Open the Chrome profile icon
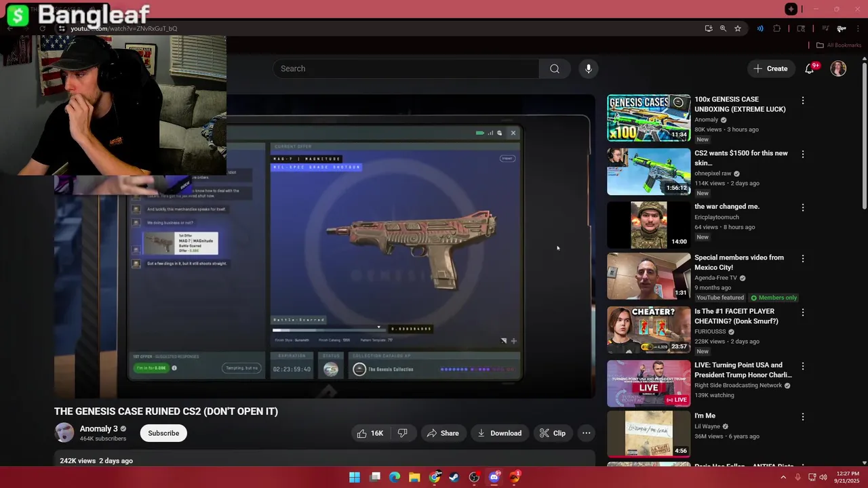Screen dimensions: 868x488 (842, 28)
